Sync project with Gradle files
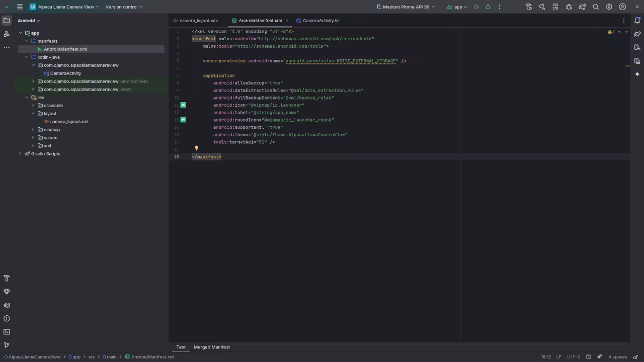The height and width of the screenshot is (362, 644). tap(582, 7)
